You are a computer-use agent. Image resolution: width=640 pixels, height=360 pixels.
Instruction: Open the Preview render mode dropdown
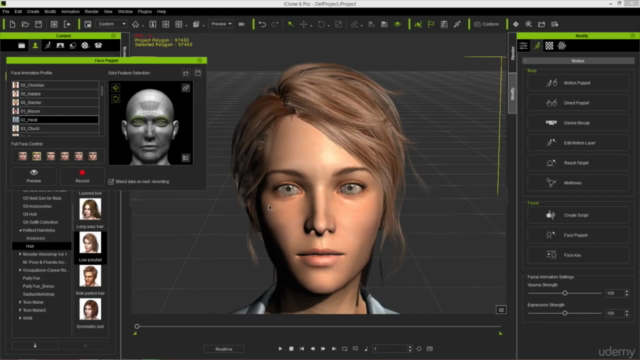tap(221, 24)
